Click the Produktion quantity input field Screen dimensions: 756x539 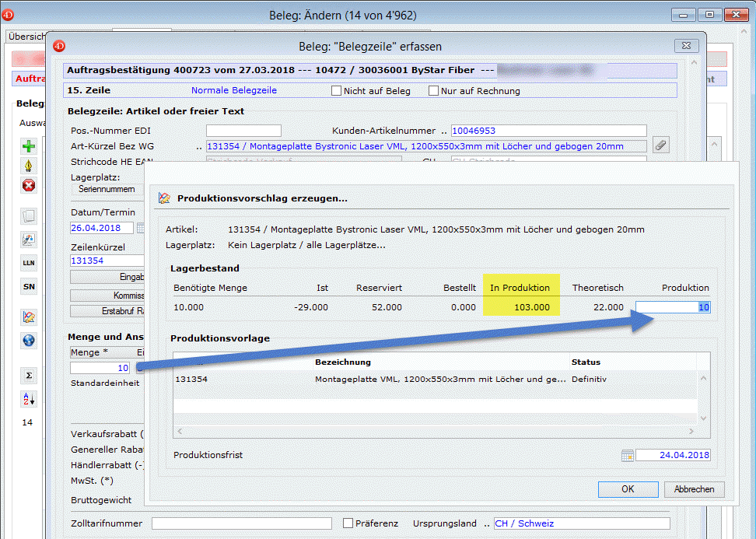(x=672, y=307)
